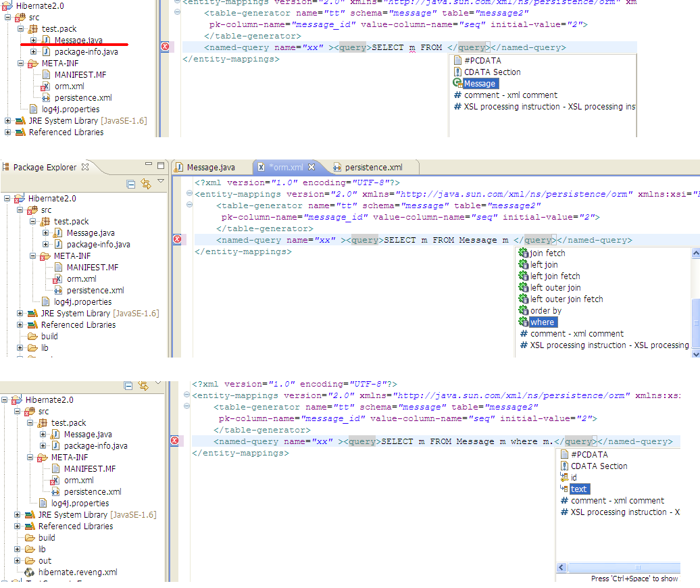Expand the 'out' folder node
The width and height of the screenshot is (700, 588).
pos(18,561)
